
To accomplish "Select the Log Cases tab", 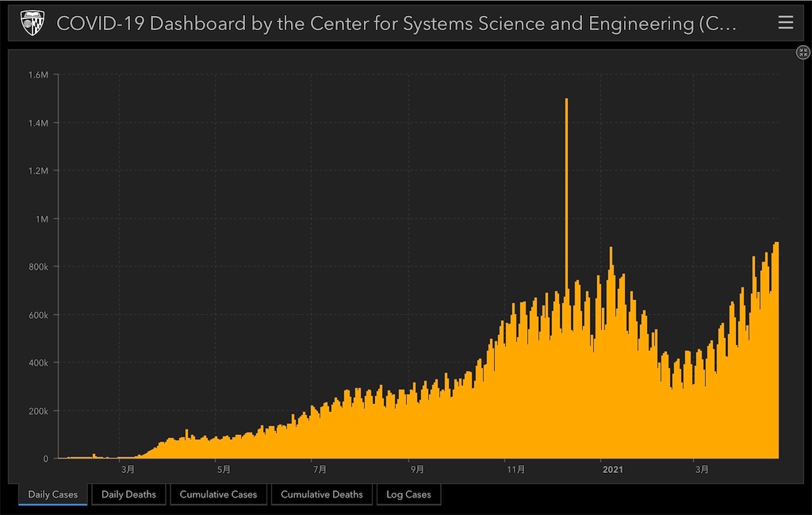I will [x=408, y=494].
